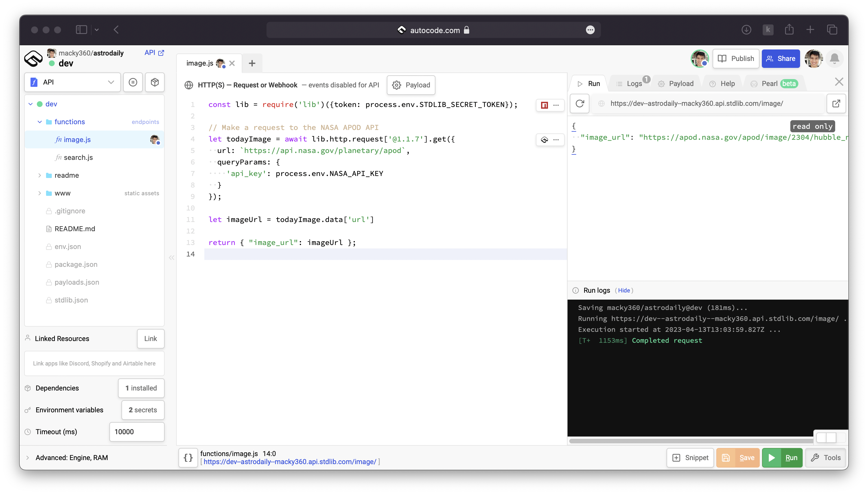
Task: Click the Publish button
Action: click(736, 58)
